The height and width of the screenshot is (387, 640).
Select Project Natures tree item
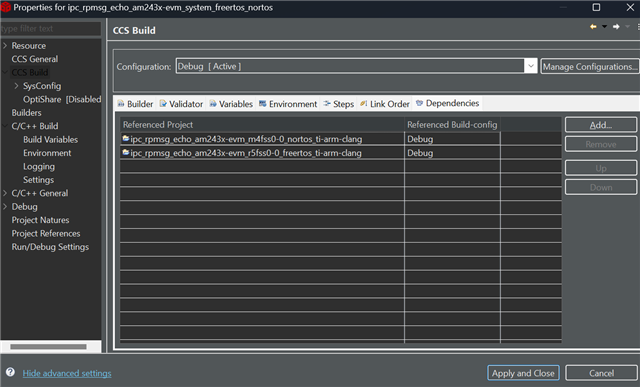pos(40,220)
